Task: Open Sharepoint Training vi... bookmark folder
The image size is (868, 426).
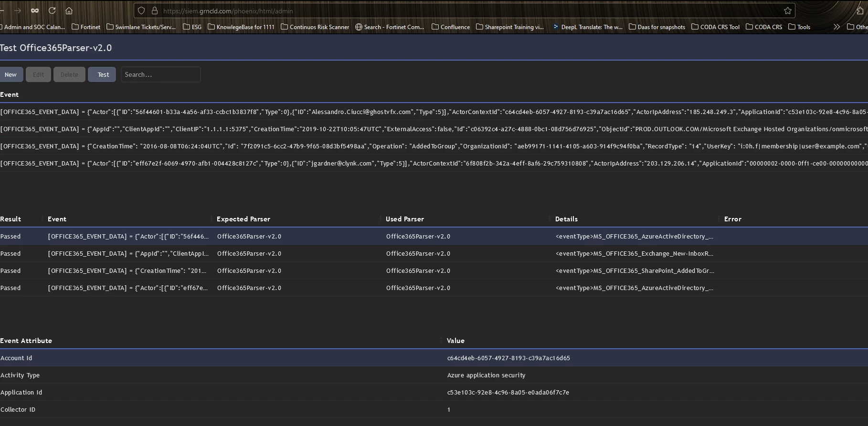Action: (510, 27)
